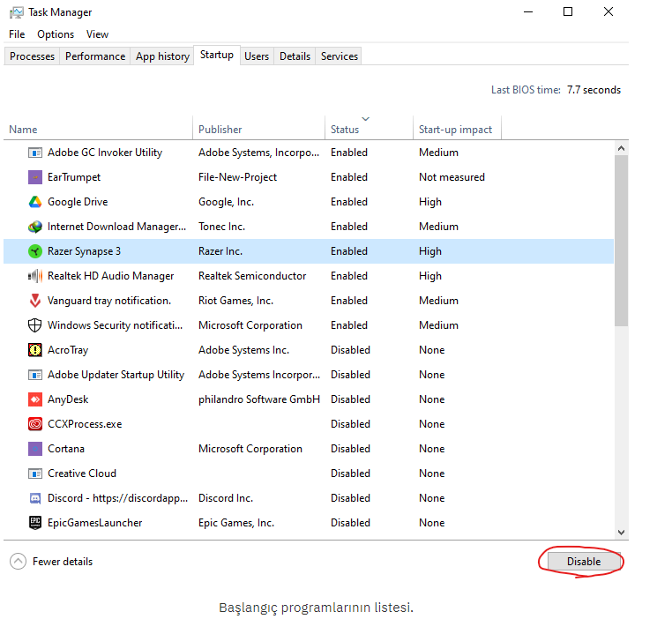Select the Google Drive row name
The width and height of the screenshot is (672, 619).
click(78, 202)
